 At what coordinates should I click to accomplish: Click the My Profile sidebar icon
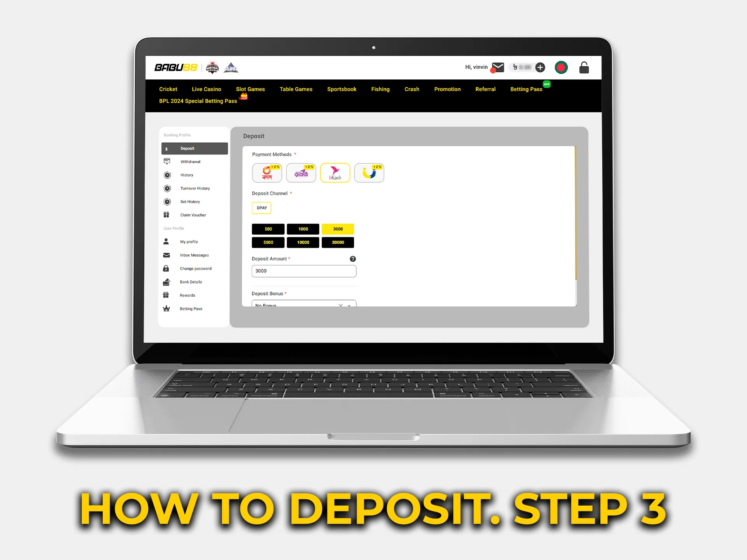pyautogui.click(x=167, y=241)
